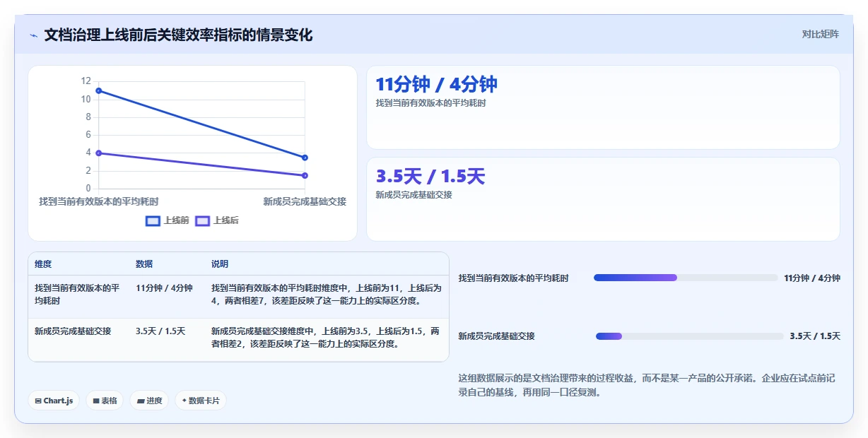This screenshot has height=438, width=868.
Task: Click the page title 文档治理上线前后关键效率指标的情景变化
Action: [x=178, y=35]
